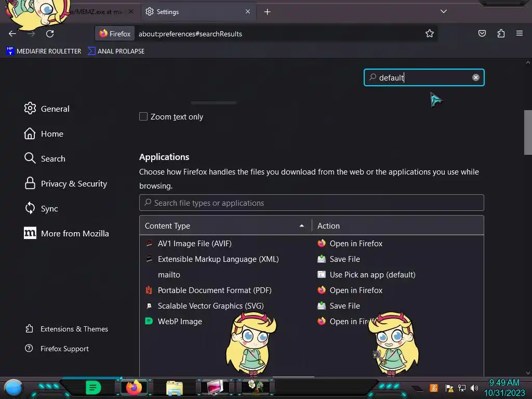Click the scrollbar up arrow
532x399 pixels.
click(x=528, y=62)
